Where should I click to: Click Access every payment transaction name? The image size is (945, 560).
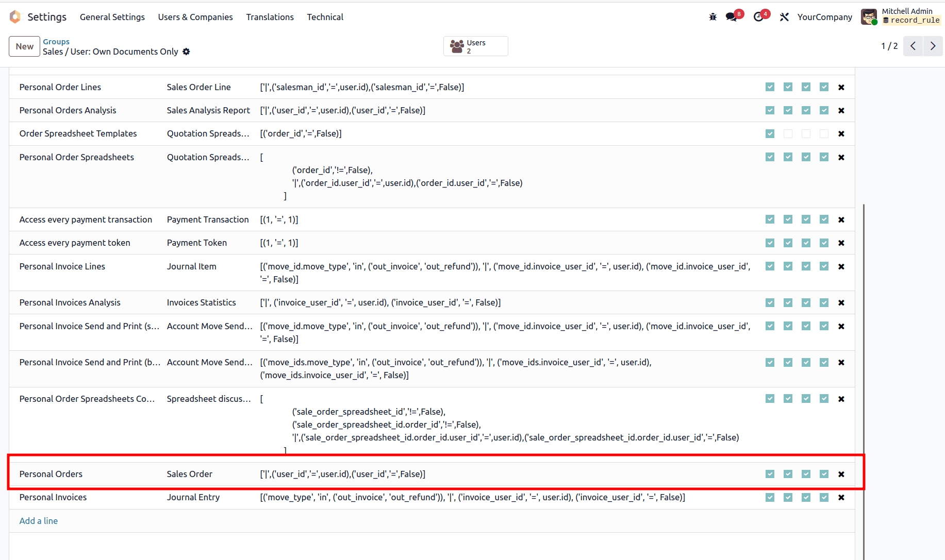pos(86,219)
